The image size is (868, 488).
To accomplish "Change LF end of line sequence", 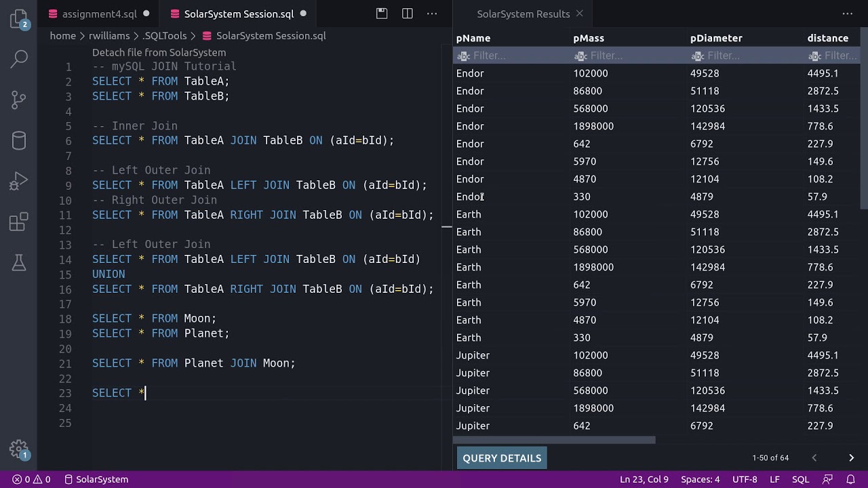I will (x=774, y=479).
